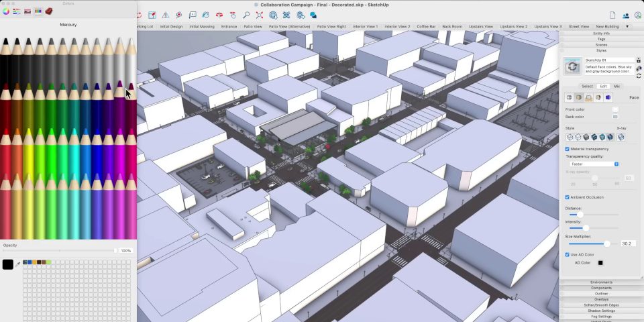Select the Zoom magnifier tool in toolbar
This screenshot has width=644, height=322.
pos(246,15)
